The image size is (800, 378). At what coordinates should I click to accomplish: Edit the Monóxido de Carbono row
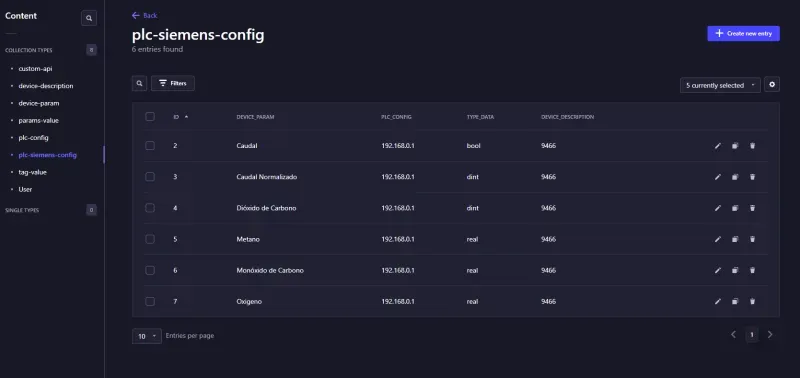[x=718, y=270]
